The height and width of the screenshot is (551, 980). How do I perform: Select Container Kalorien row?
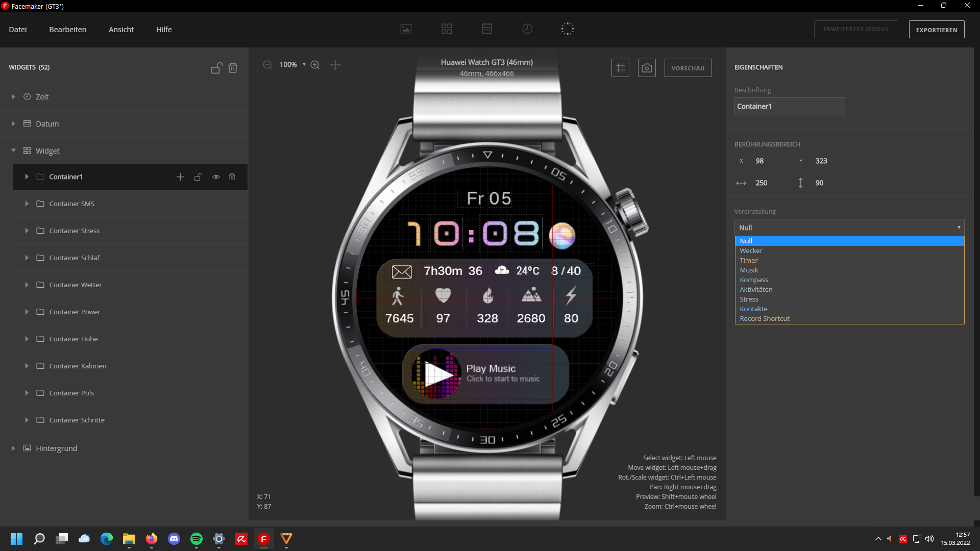point(130,366)
